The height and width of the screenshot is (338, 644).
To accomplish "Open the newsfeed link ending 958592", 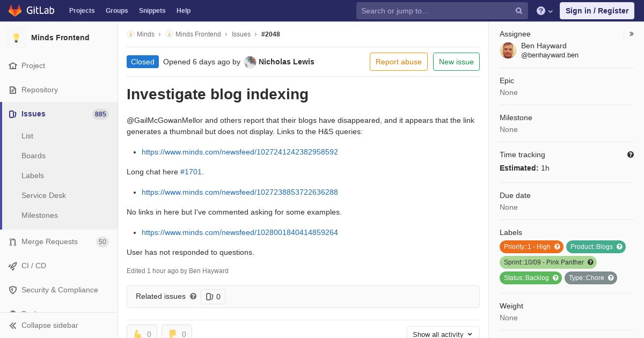I will (x=240, y=152).
